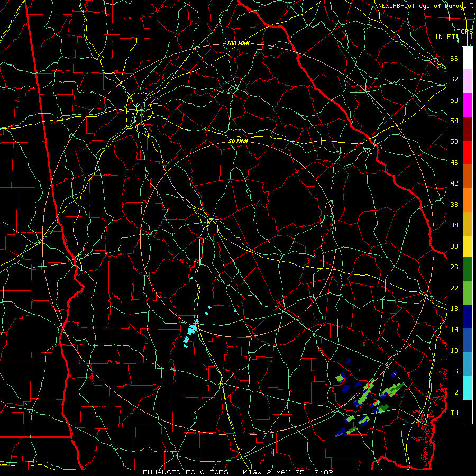Click the '2 MAY 25 12:02' timestamp

pos(300,472)
